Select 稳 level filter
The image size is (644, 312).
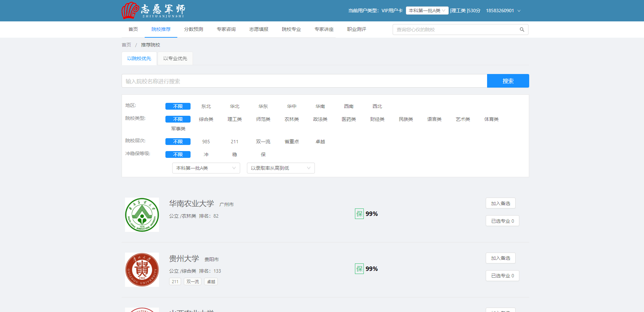[235, 154]
